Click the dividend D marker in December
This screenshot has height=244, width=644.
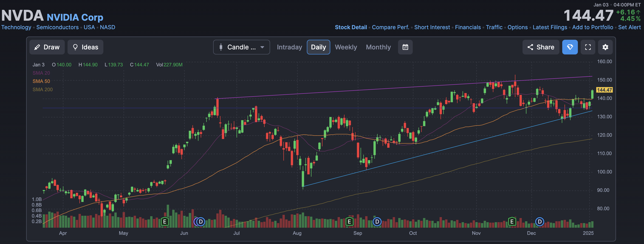tap(539, 221)
